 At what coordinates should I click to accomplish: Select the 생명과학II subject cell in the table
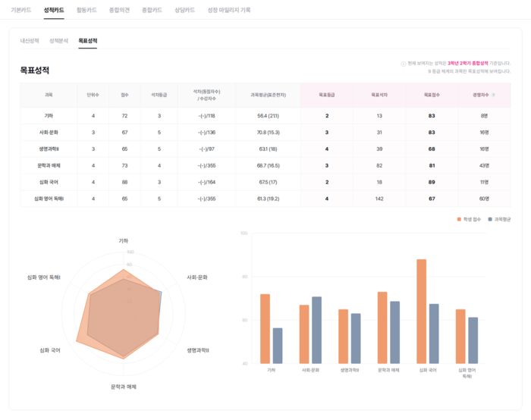[49, 149]
